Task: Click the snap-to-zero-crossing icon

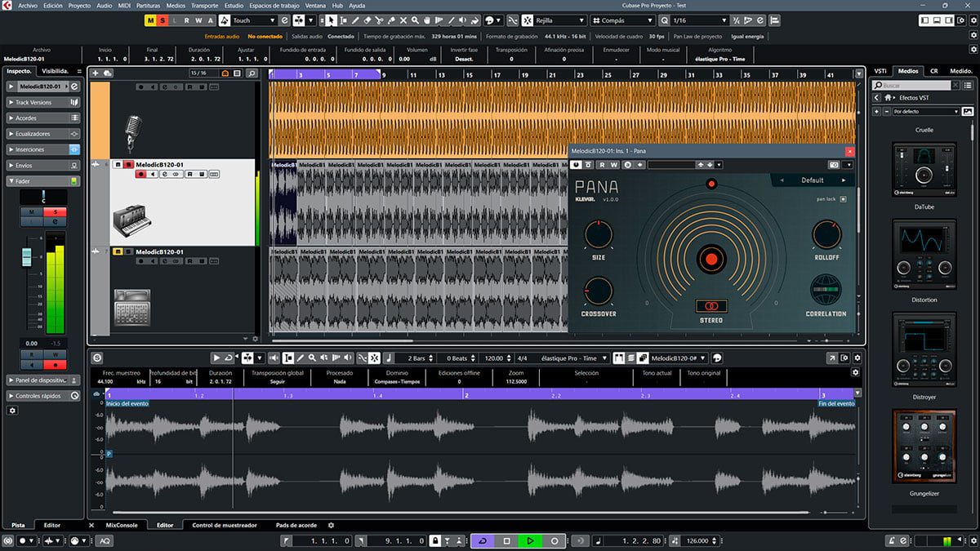Action: [x=512, y=20]
